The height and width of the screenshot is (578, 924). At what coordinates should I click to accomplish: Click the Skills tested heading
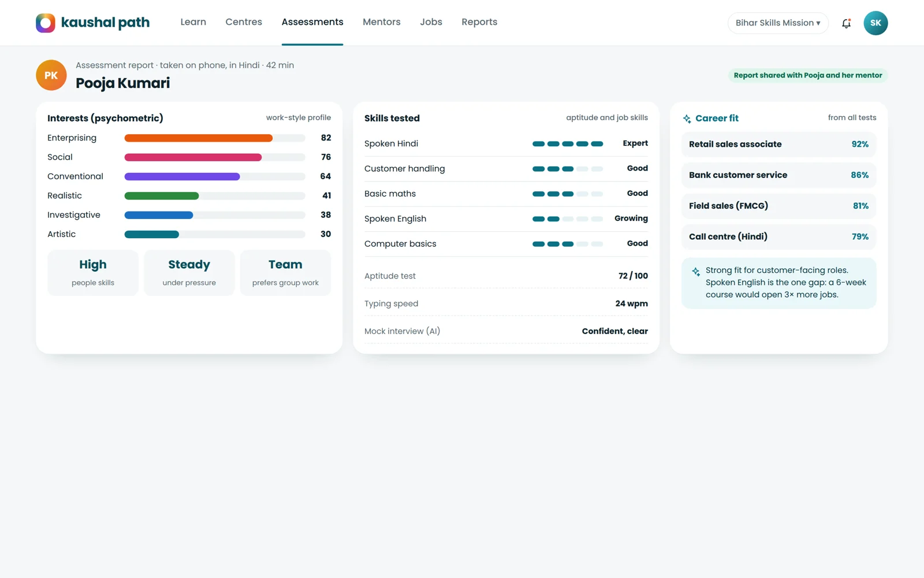tap(392, 118)
